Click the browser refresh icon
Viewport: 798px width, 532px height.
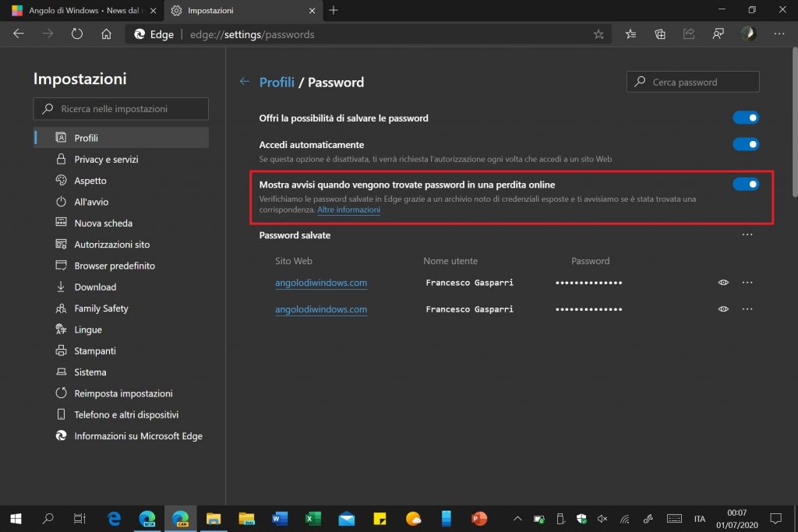click(76, 34)
